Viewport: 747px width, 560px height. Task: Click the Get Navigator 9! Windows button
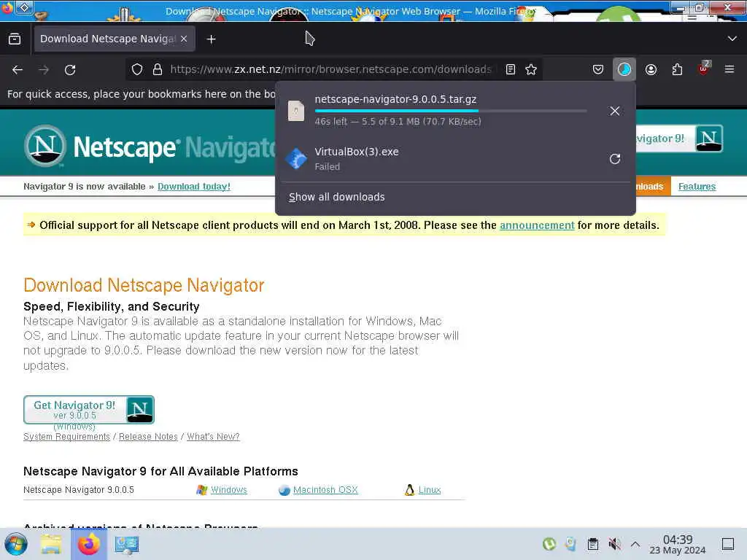coord(88,410)
